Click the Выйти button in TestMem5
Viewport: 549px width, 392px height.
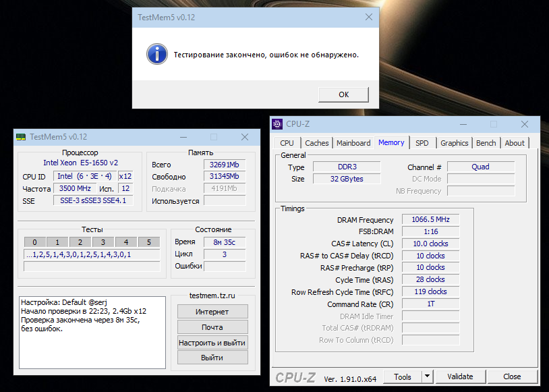pyautogui.click(x=212, y=358)
